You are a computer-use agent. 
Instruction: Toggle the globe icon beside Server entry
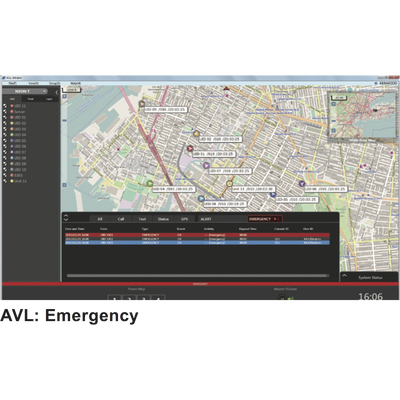[x=5, y=112]
